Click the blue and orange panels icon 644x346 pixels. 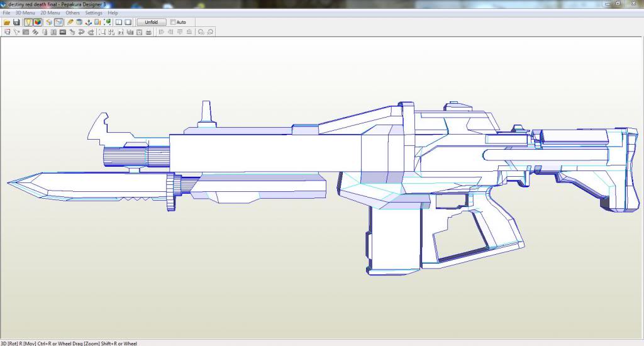click(x=97, y=22)
